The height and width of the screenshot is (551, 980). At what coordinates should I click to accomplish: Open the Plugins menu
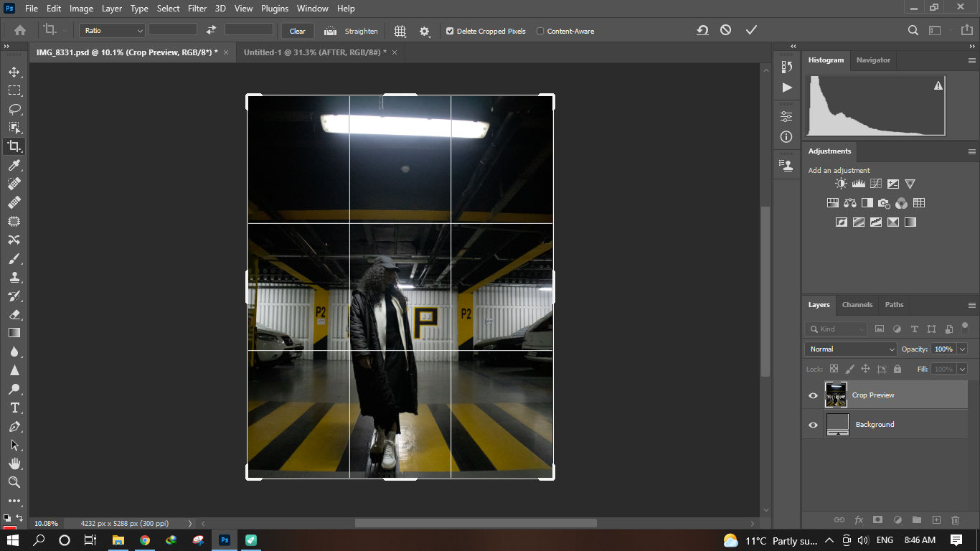coord(274,9)
